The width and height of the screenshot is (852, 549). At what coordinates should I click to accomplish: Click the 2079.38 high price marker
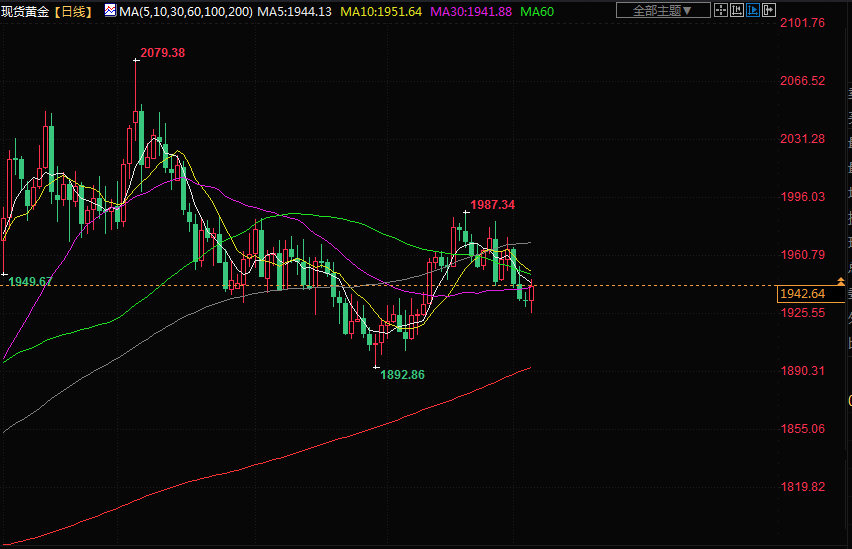click(162, 53)
